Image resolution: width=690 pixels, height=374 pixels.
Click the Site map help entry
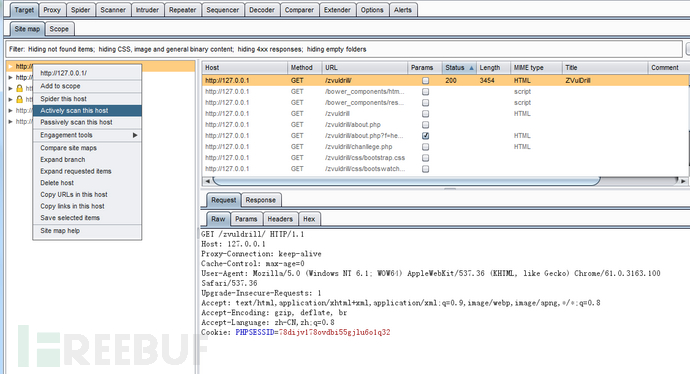tap(87, 231)
